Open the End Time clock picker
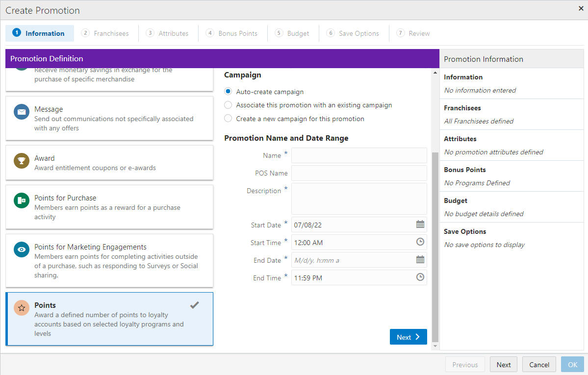Viewport: 588px width, 375px height. click(420, 277)
